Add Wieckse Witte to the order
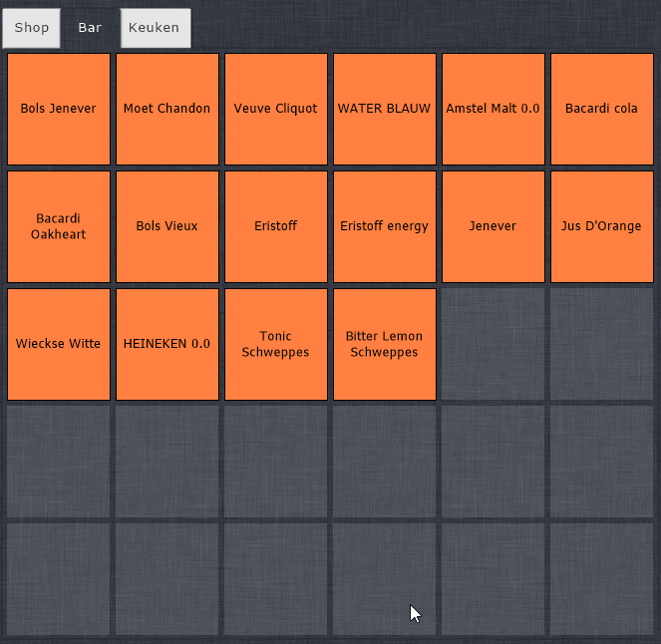Viewport: 661px width, 644px height. pyautogui.click(x=59, y=344)
